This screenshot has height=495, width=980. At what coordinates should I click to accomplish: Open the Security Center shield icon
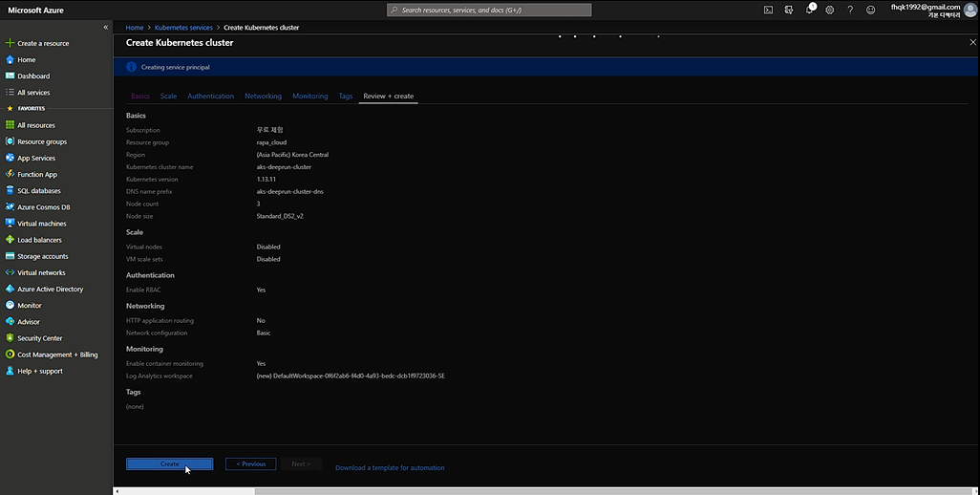[x=10, y=338]
